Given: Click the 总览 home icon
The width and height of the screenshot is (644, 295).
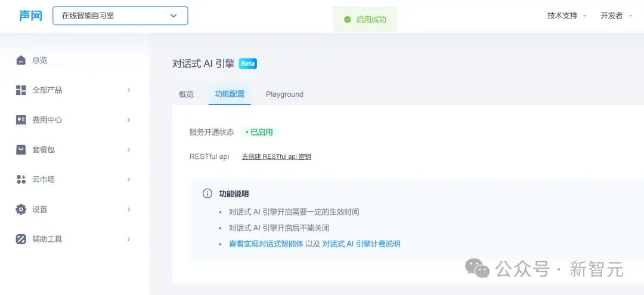Looking at the screenshot, I should (x=21, y=60).
